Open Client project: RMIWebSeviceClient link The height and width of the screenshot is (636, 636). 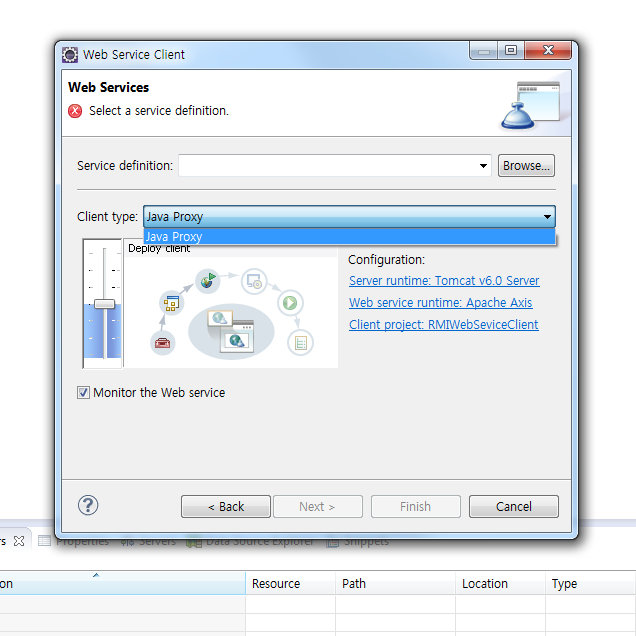[x=443, y=325]
